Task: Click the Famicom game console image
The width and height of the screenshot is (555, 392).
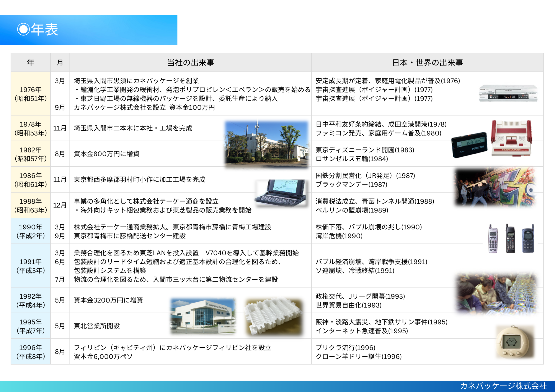Action: [x=511, y=138]
